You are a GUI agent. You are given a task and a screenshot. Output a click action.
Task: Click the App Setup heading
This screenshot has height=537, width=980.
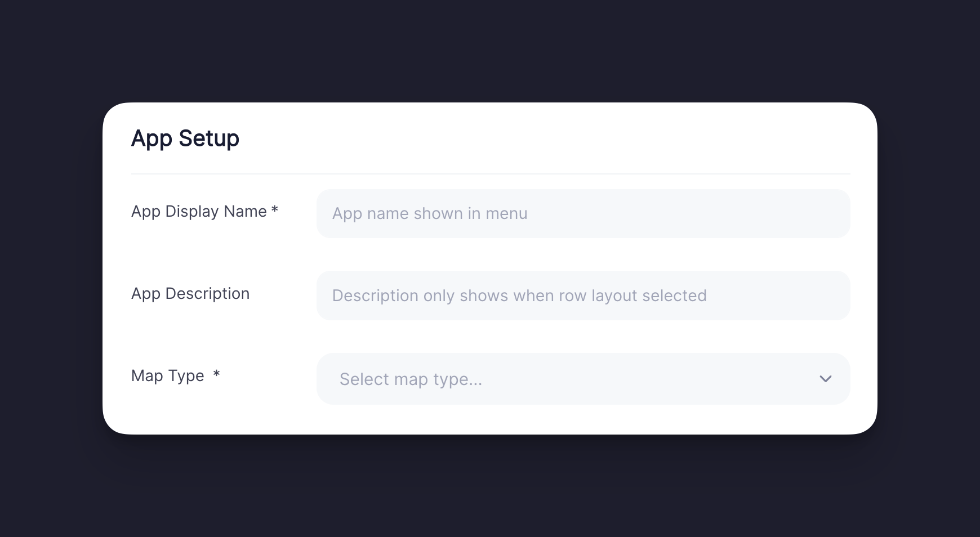(x=185, y=138)
